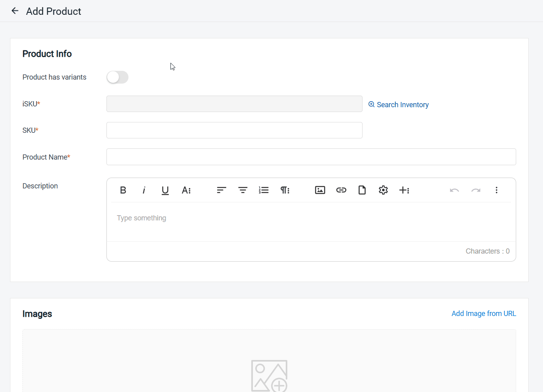Enable underline formatting in the editor
The width and height of the screenshot is (543, 392).
tap(165, 190)
